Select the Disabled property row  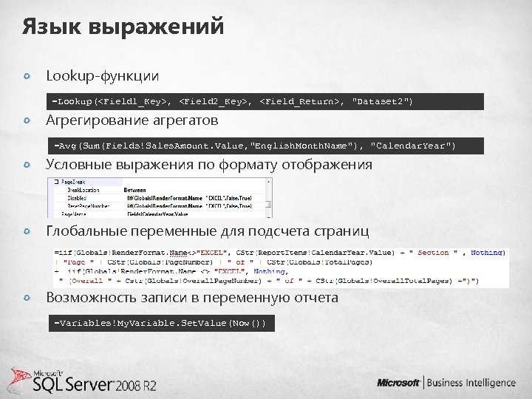(160, 198)
